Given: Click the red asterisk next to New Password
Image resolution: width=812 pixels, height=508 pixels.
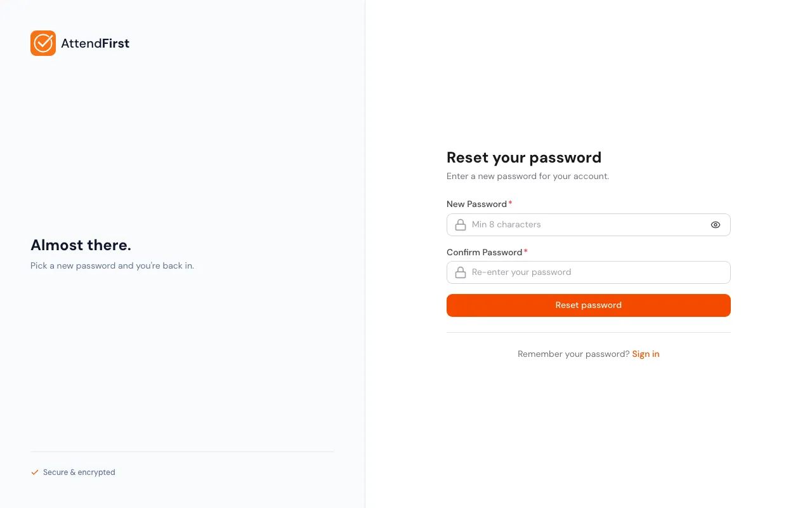Looking at the screenshot, I should point(510,203).
